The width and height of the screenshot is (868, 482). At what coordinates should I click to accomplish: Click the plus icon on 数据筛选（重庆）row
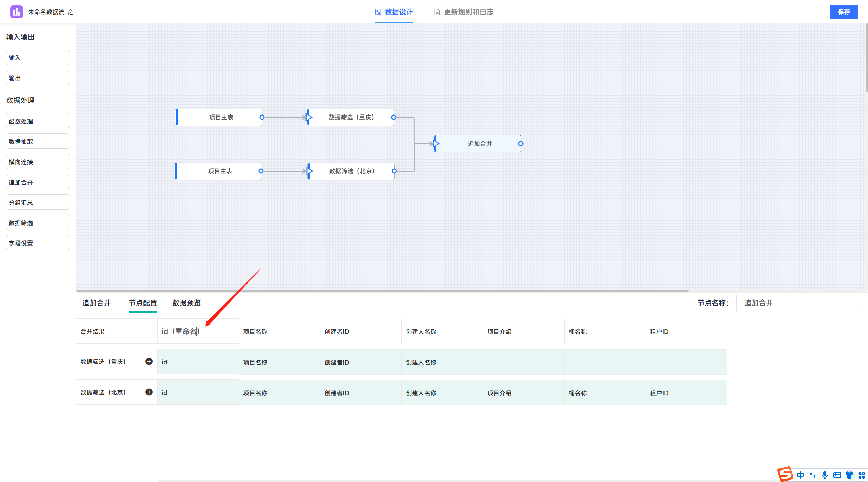coord(149,361)
